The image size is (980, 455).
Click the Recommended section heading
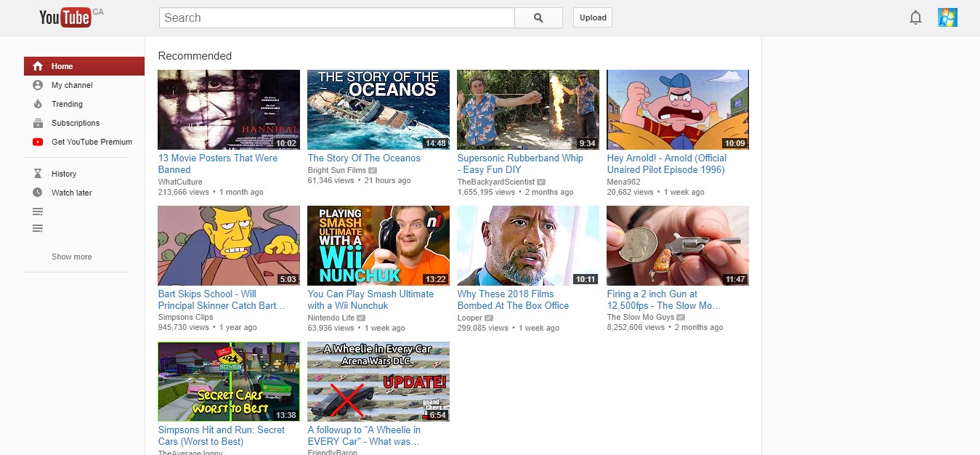(195, 56)
